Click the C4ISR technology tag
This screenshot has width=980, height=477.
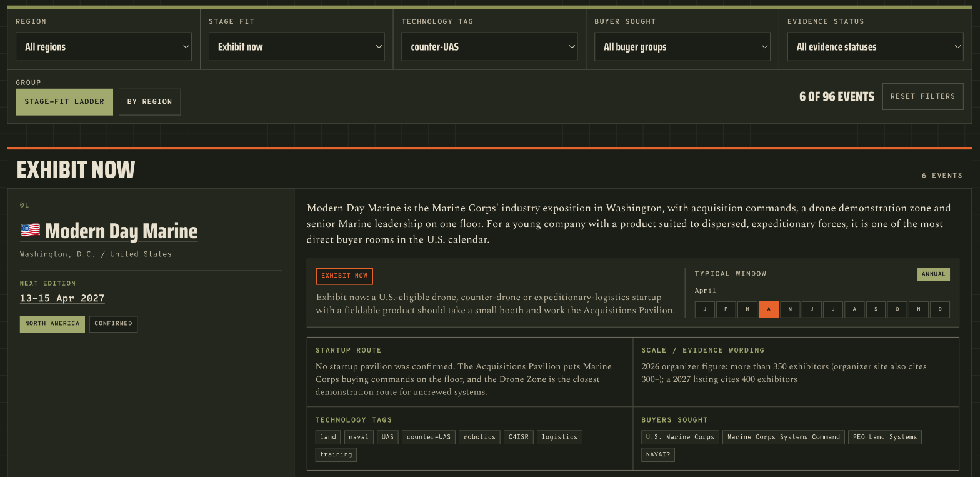coord(519,437)
